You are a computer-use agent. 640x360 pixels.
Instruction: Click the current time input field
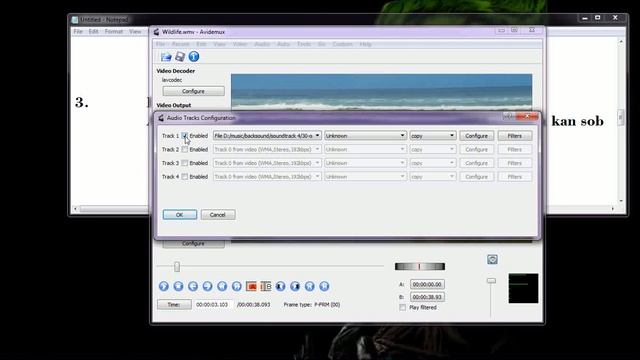coord(214,304)
